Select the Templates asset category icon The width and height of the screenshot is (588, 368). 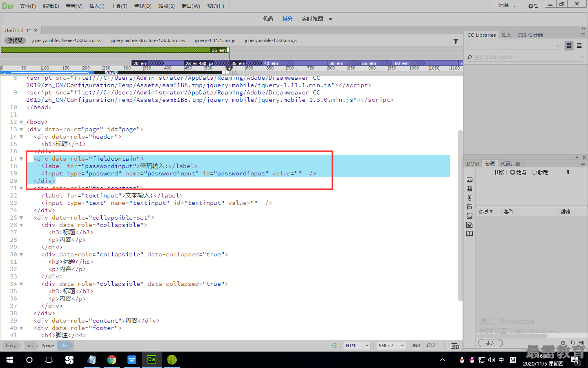click(x=470, y=225)
